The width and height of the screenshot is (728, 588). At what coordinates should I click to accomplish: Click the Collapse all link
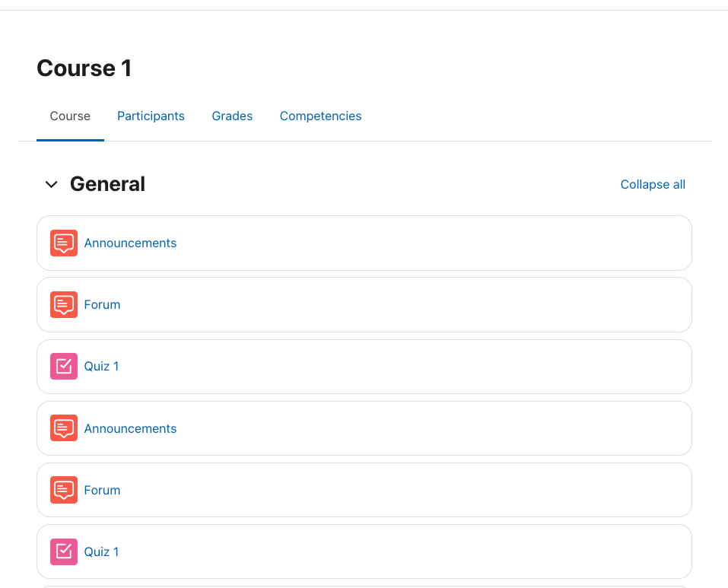point(653,184)
